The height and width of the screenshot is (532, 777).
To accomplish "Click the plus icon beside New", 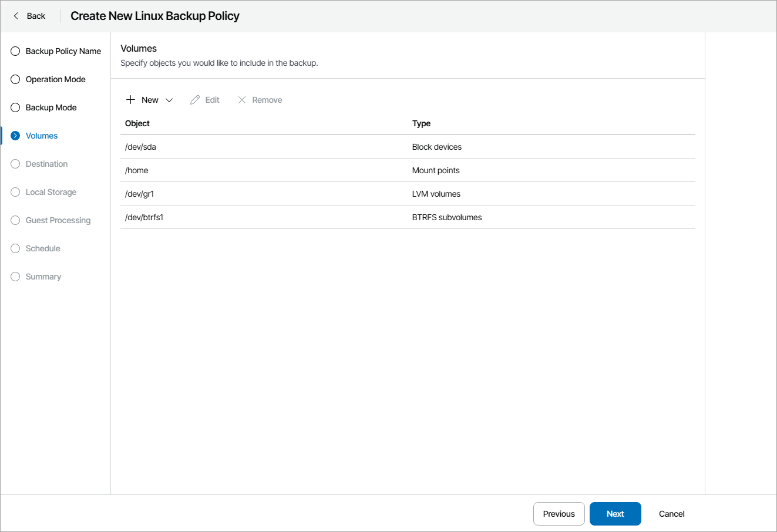I will click(x=130, y=100).
